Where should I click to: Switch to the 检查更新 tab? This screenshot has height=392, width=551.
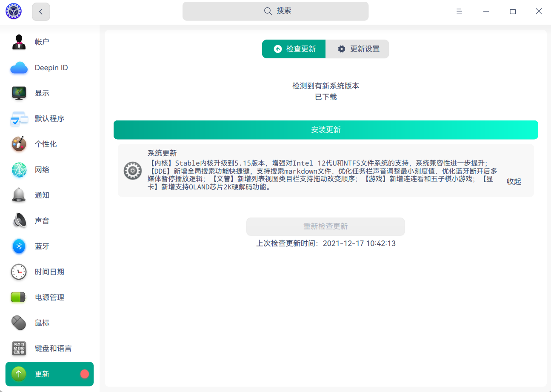[x=294, y=49]
